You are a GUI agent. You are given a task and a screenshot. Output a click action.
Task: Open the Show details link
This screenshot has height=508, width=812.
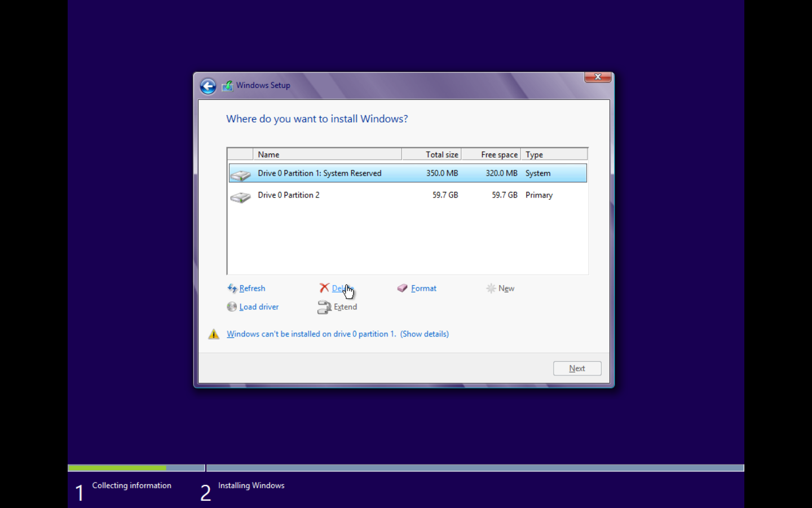[x=425, y=334]
